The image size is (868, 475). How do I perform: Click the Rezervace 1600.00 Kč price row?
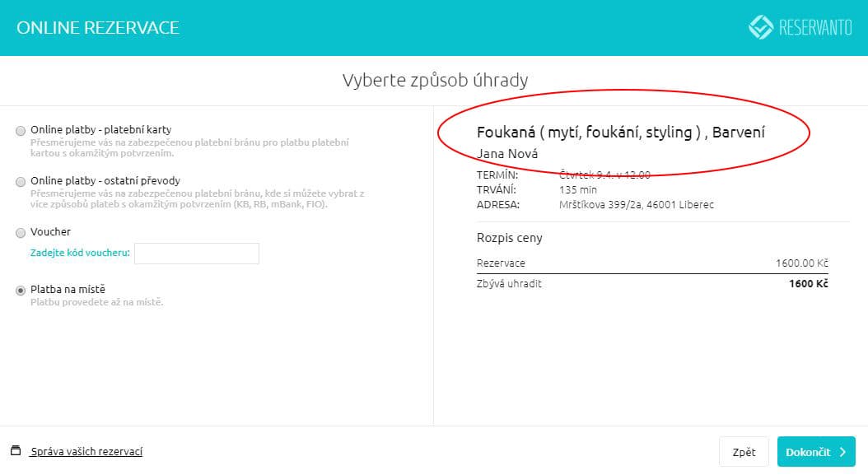pyautogui.click(x=652, y=263)
